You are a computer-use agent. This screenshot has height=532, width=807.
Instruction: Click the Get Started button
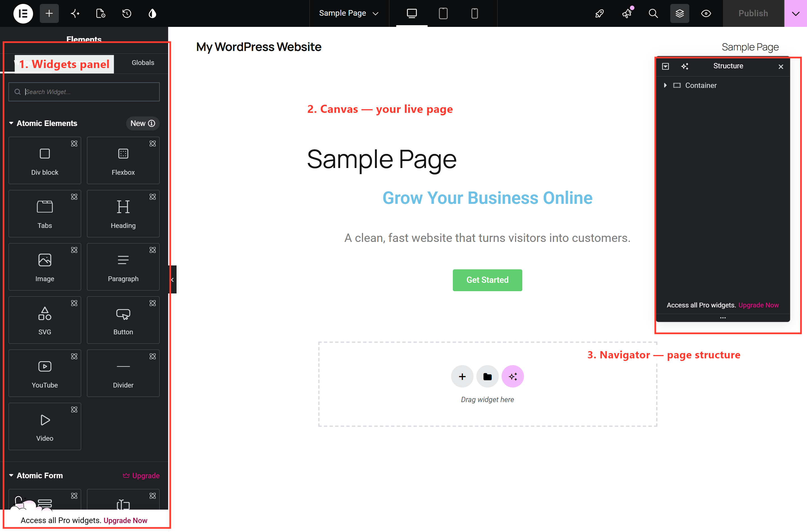click(487, 280)
